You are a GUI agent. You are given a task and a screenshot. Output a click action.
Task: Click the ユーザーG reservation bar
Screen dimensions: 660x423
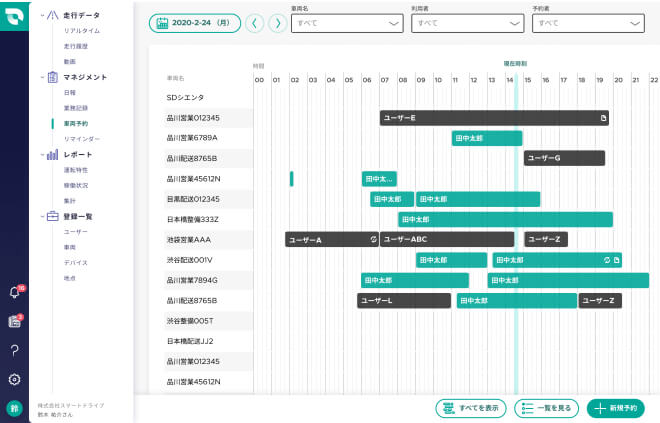point(564,158)
